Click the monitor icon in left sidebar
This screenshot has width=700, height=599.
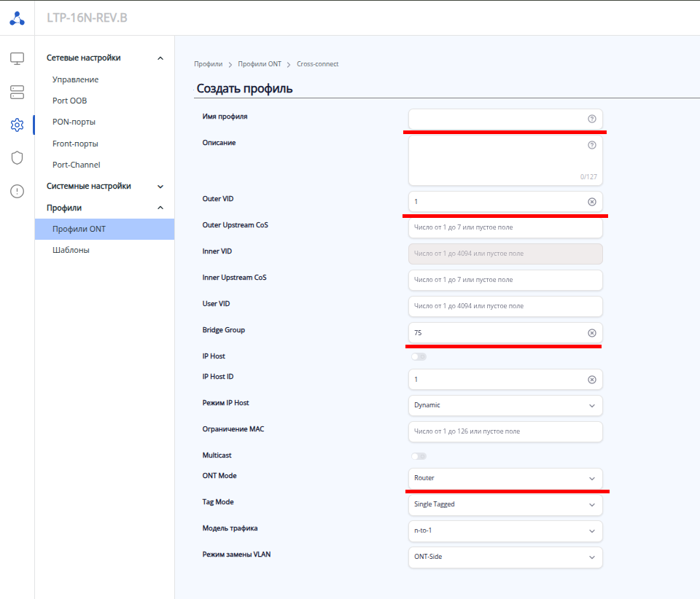(x=17, y=59)
